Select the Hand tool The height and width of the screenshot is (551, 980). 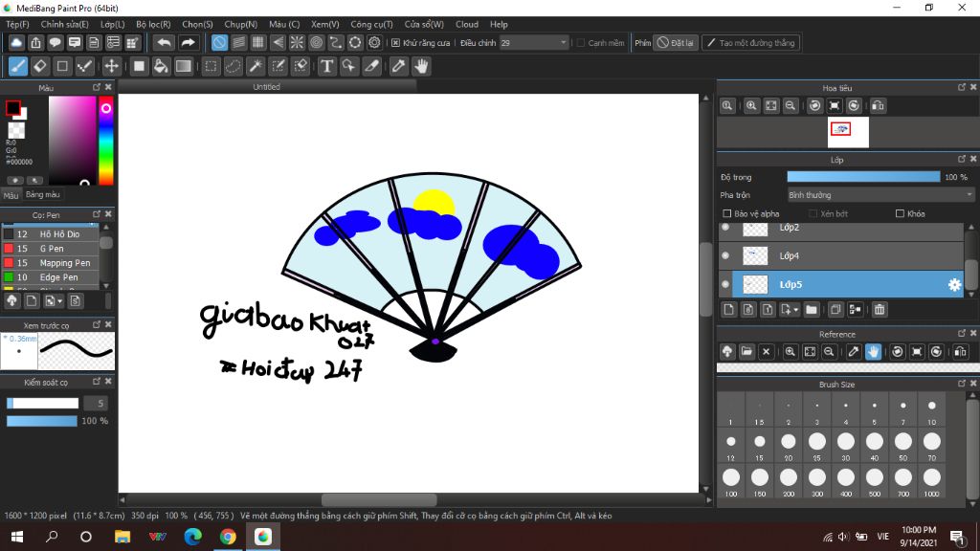[x=421, y=66]
